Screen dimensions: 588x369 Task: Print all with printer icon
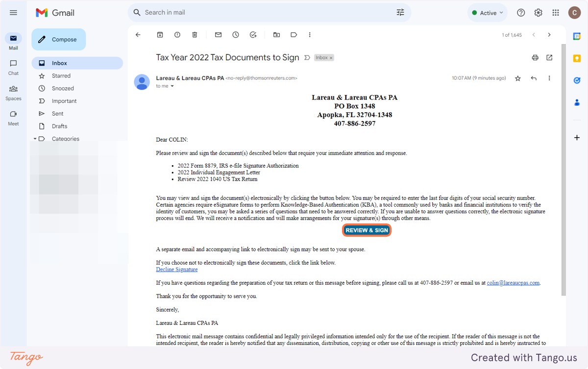point(535,58)
